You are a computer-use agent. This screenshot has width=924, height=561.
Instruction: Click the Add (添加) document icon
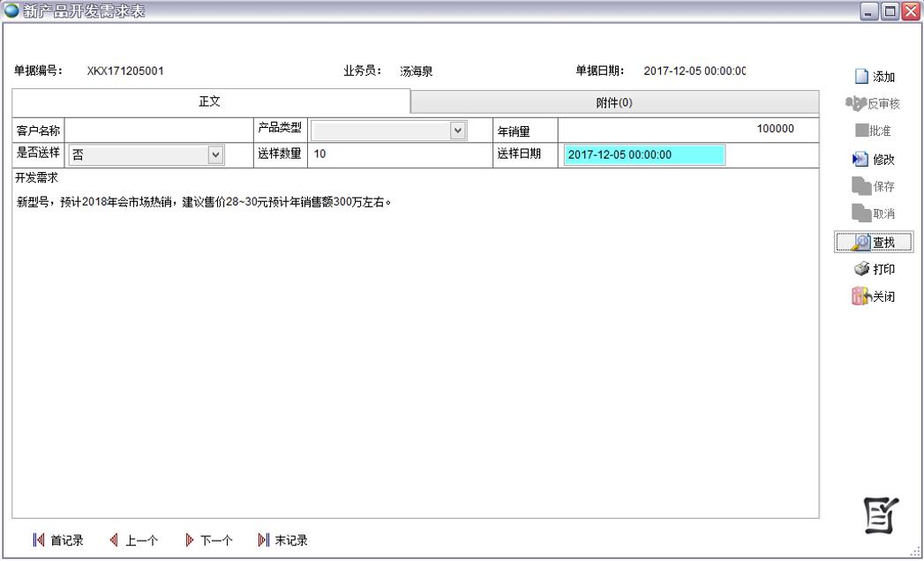click(861, 77)
